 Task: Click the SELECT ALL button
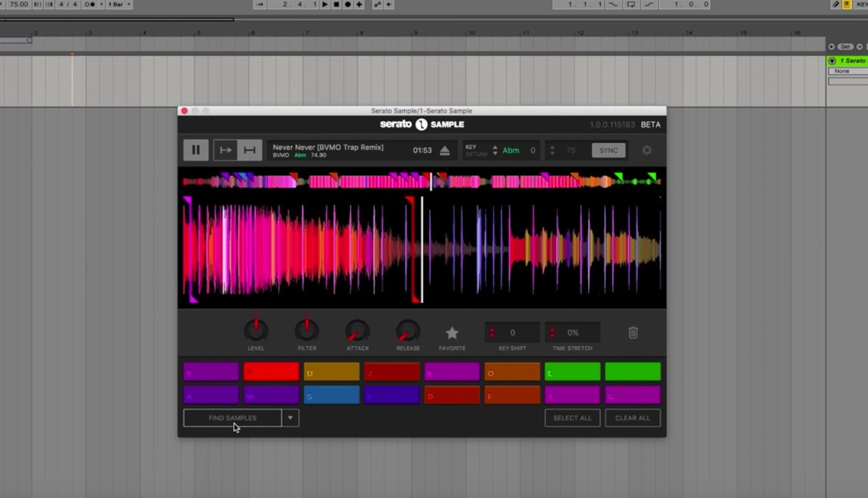(572, 418)
